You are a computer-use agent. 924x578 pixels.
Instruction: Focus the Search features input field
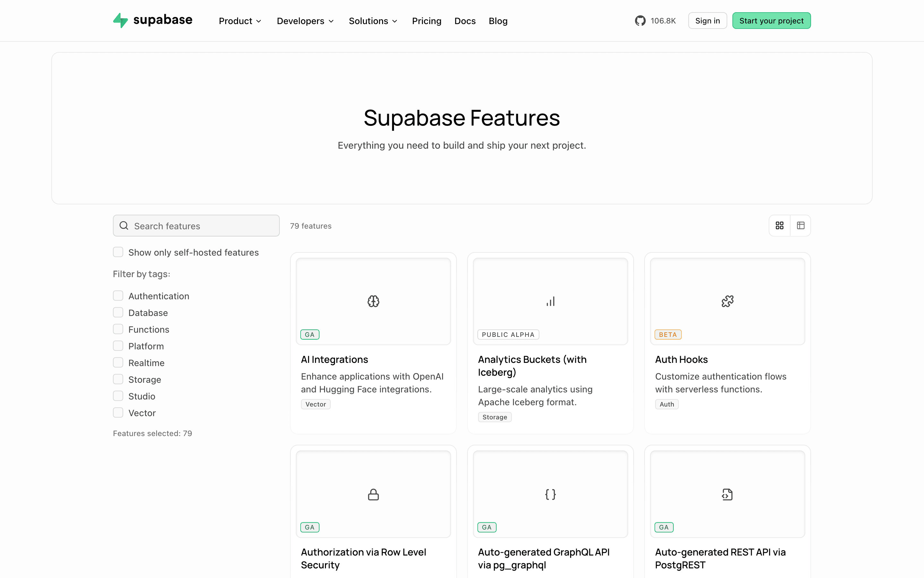point(196,225)
